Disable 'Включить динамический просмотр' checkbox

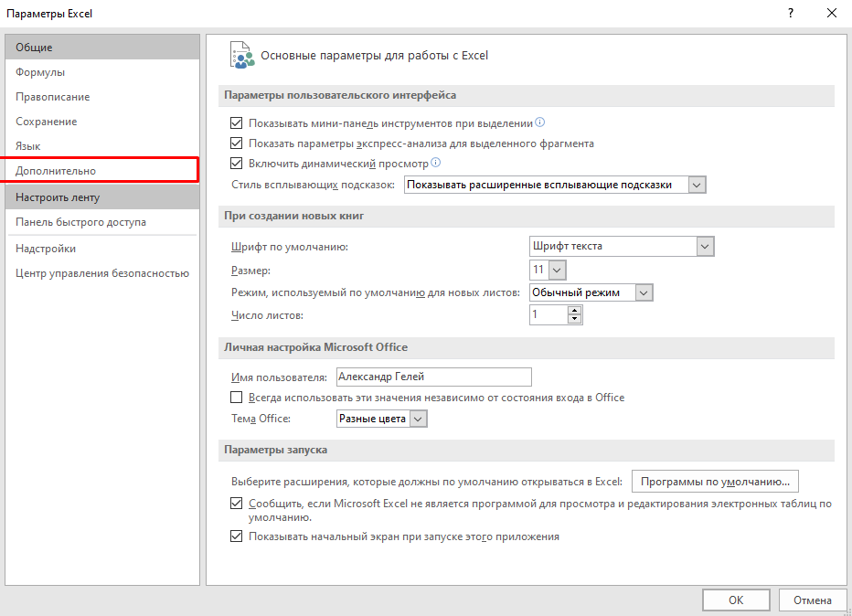click(x=237, y=165)
